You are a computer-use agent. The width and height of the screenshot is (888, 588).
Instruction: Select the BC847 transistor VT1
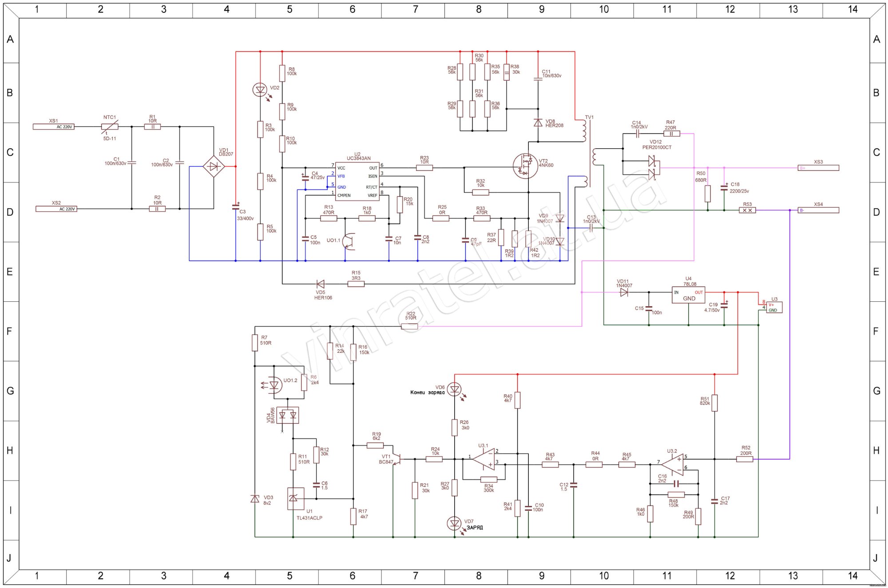click(x=398, y=459)
